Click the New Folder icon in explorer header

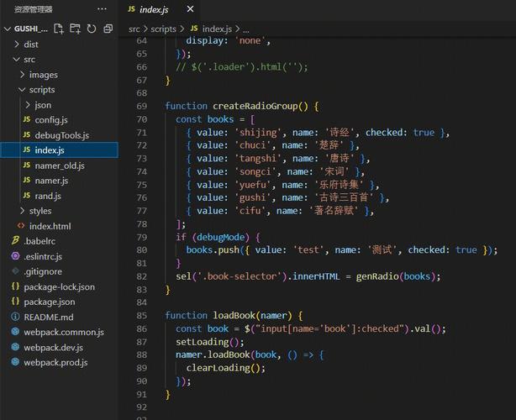75,29
